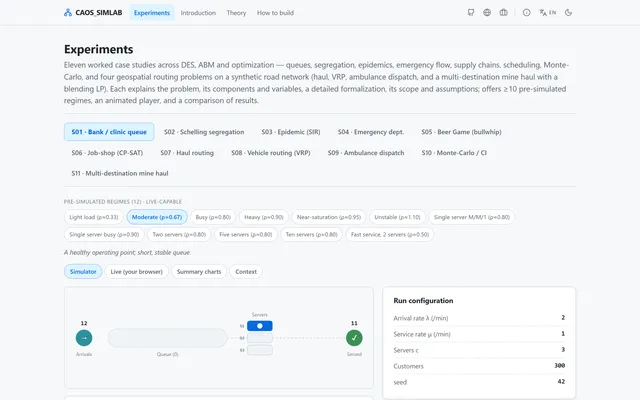Click the Experiments page heading

pyautogui.click(x=98, y=49)
